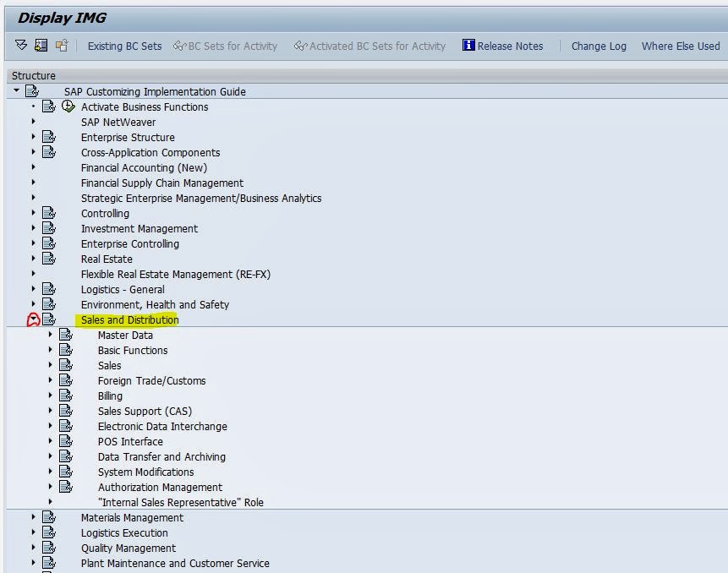
Task: Click documentation icon for Enterprise Structure
Action: click(49, 137)
